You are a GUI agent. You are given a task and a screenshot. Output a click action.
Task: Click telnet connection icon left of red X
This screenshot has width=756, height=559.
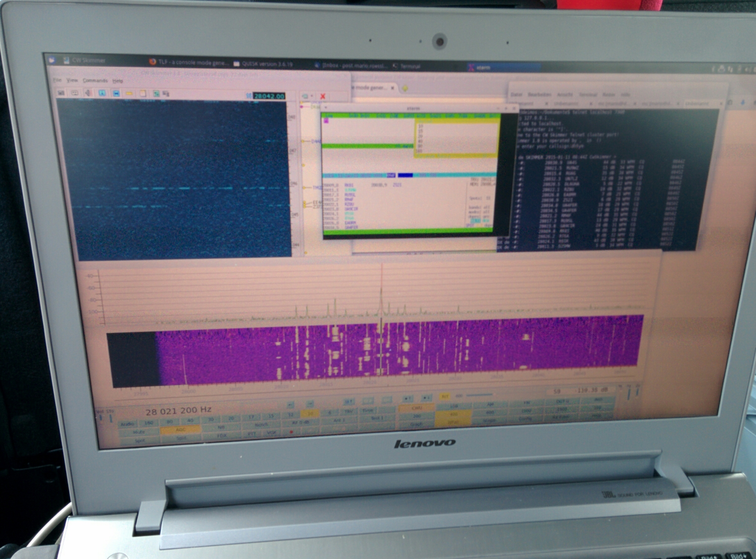tap(305, 96)
